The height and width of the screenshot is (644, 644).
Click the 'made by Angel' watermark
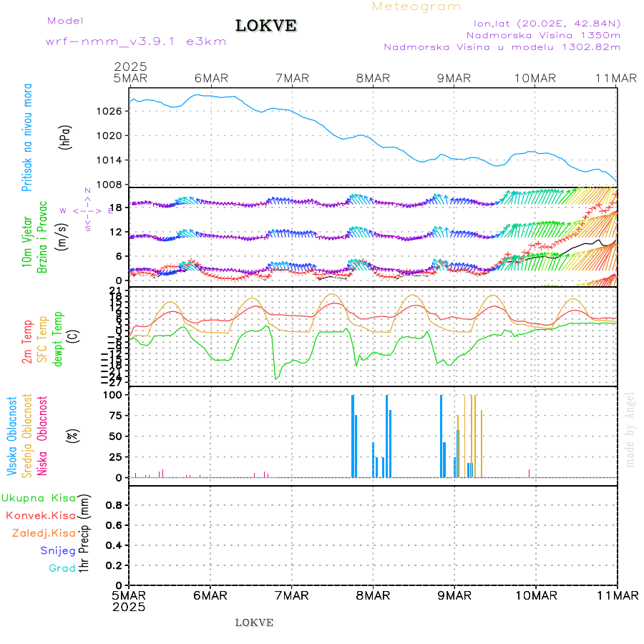[630, 429]
